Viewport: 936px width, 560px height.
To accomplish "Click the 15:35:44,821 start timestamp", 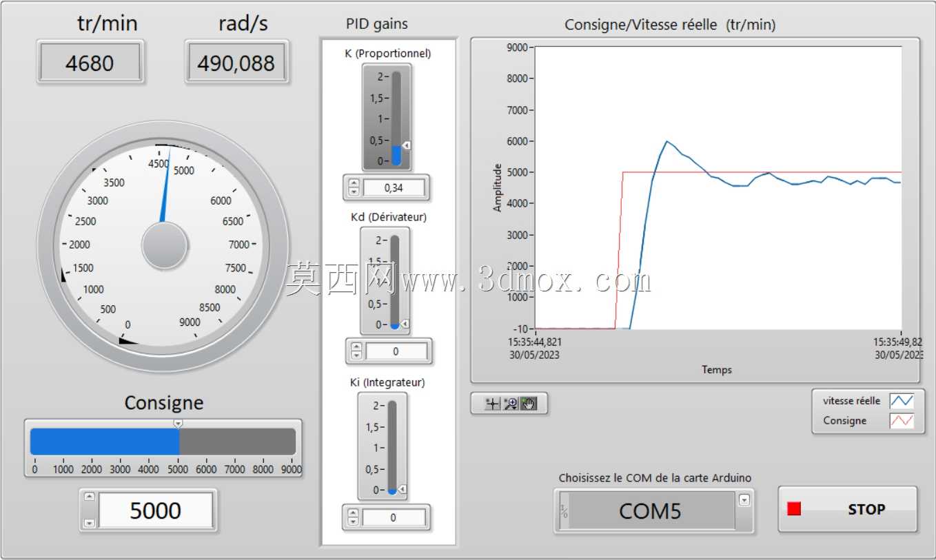I will point(535,342).
